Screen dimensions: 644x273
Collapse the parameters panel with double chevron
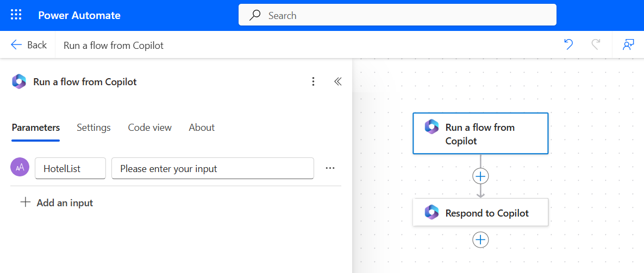(337, 82)
